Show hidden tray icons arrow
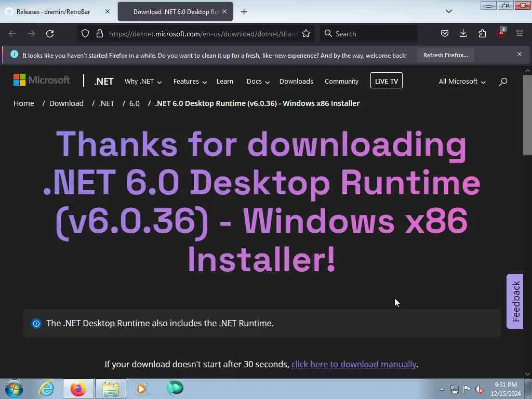This screenshot has height=399, width=532. pyautogui.click(x=442, y=390)
